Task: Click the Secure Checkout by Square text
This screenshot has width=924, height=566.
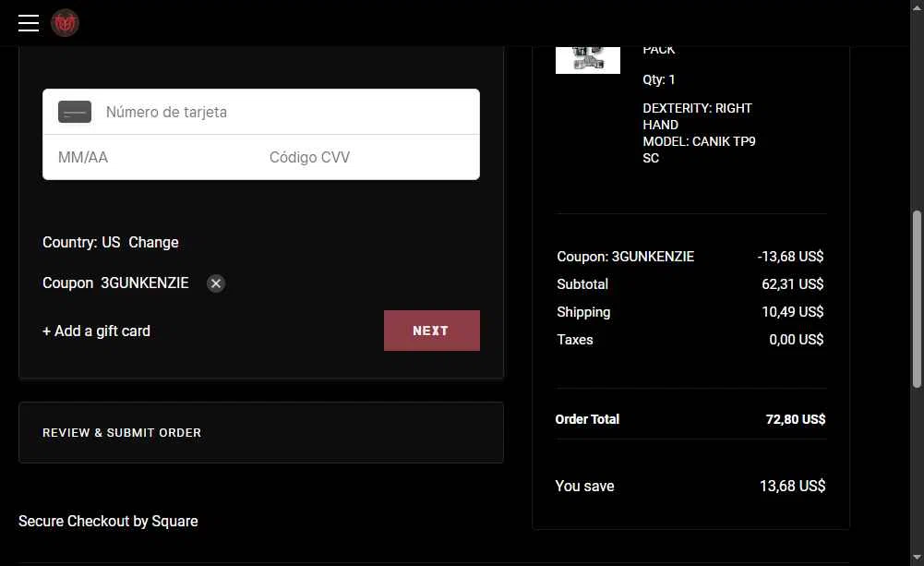Action: pos(108,521)
